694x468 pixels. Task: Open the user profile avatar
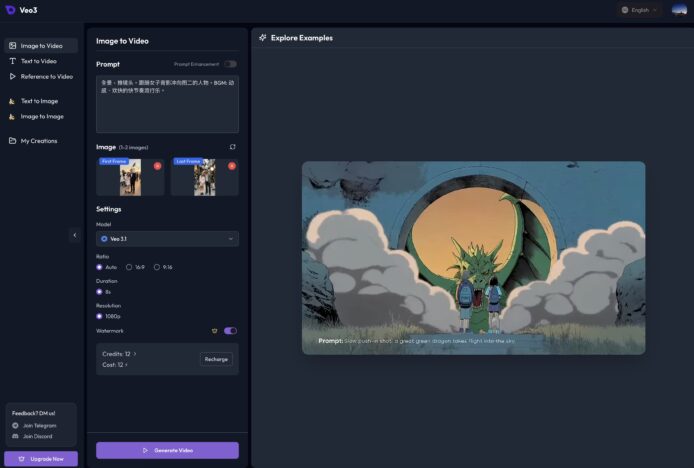[679, 10]
